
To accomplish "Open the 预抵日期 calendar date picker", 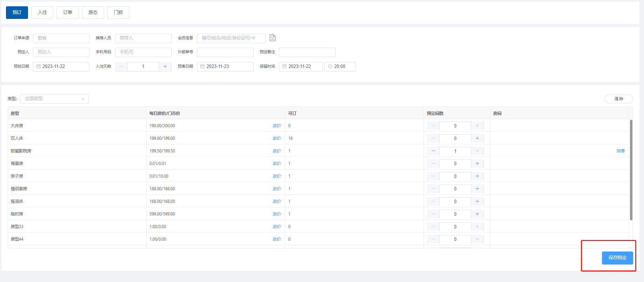I will 61,67.
